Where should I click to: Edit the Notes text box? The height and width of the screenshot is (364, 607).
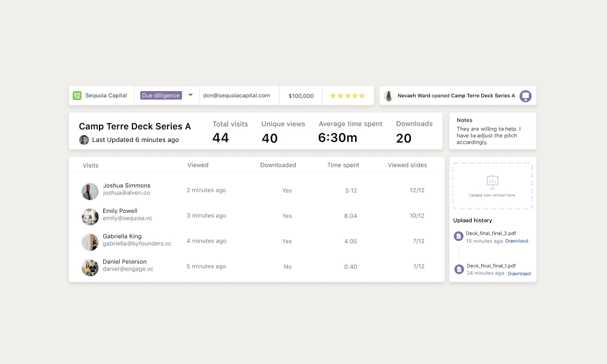[492, 135]
